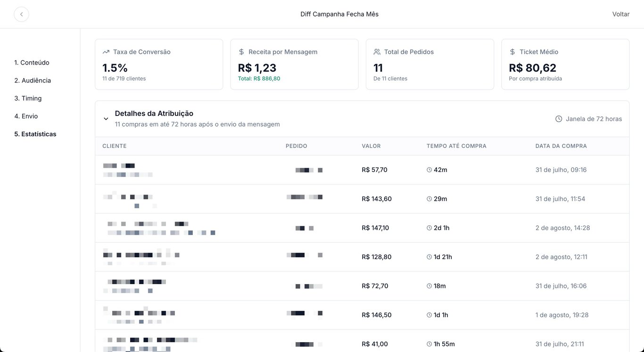Click the Valor column header
Screen dimensions: 644x352
(x=371, y=146)
